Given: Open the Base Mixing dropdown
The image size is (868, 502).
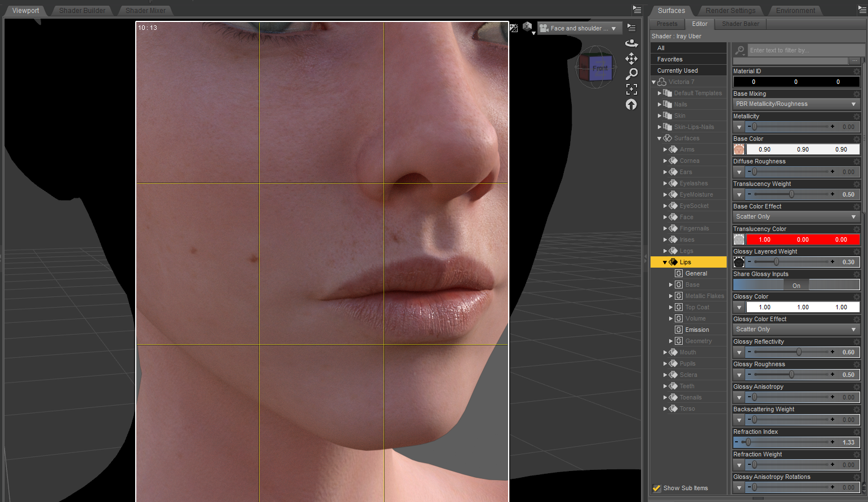Looking at the screenshot, I should (796, 104).
